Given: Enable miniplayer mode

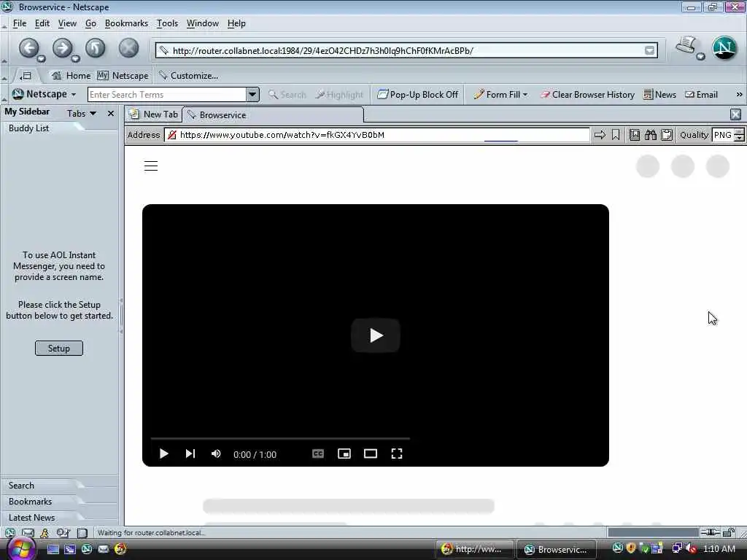Looking at the screenshot, I should click(344, 454).
